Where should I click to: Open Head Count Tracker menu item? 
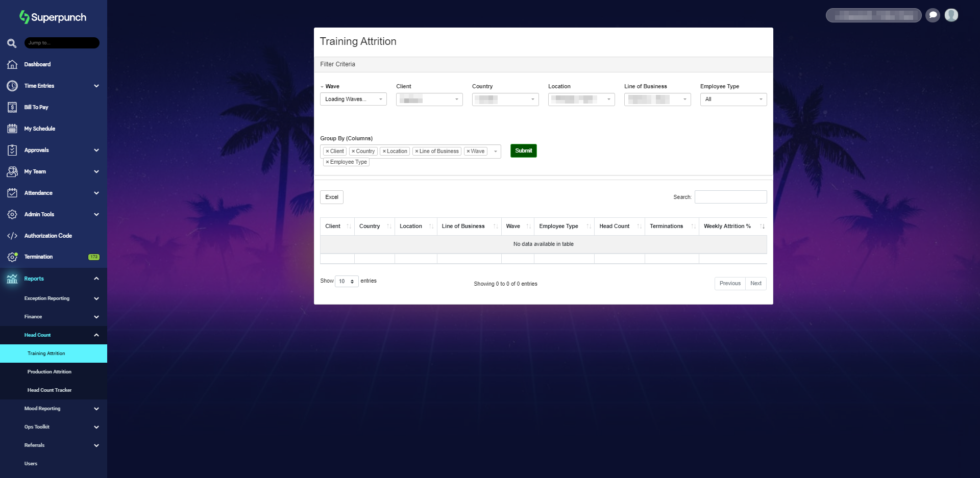50,390
